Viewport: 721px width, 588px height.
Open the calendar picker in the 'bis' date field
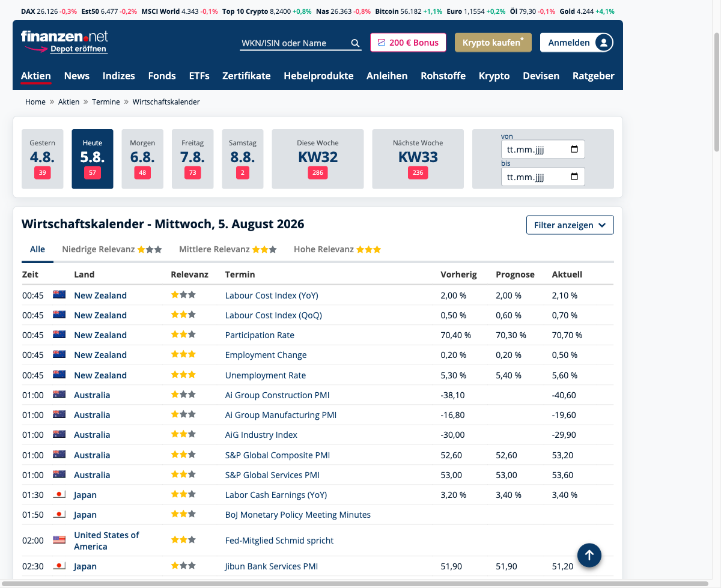tap(574, 177)
